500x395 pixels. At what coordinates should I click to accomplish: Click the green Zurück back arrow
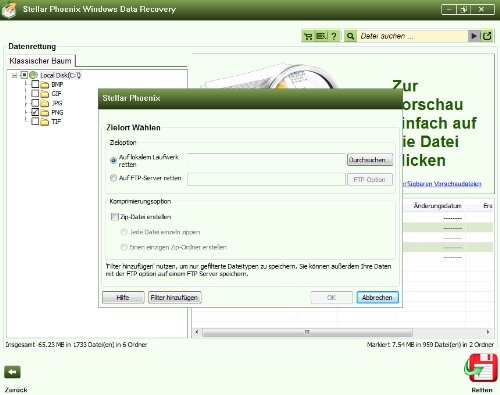12,372
